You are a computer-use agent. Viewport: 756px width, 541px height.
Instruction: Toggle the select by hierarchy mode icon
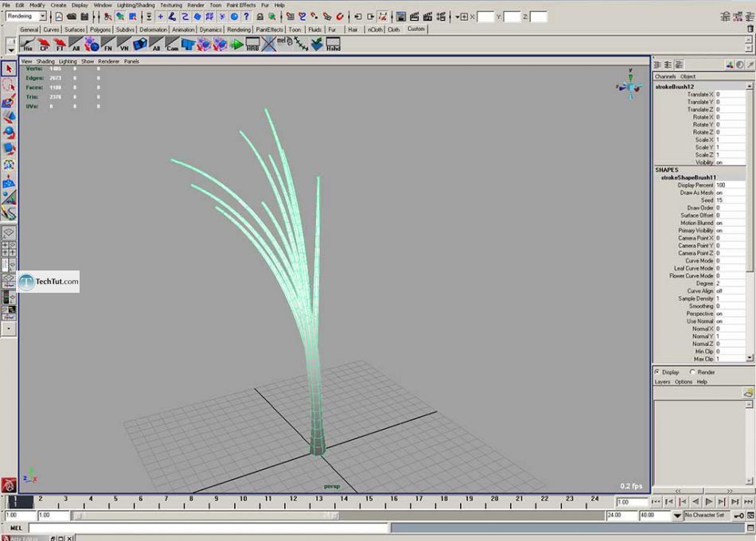click(x=108, y=17)
